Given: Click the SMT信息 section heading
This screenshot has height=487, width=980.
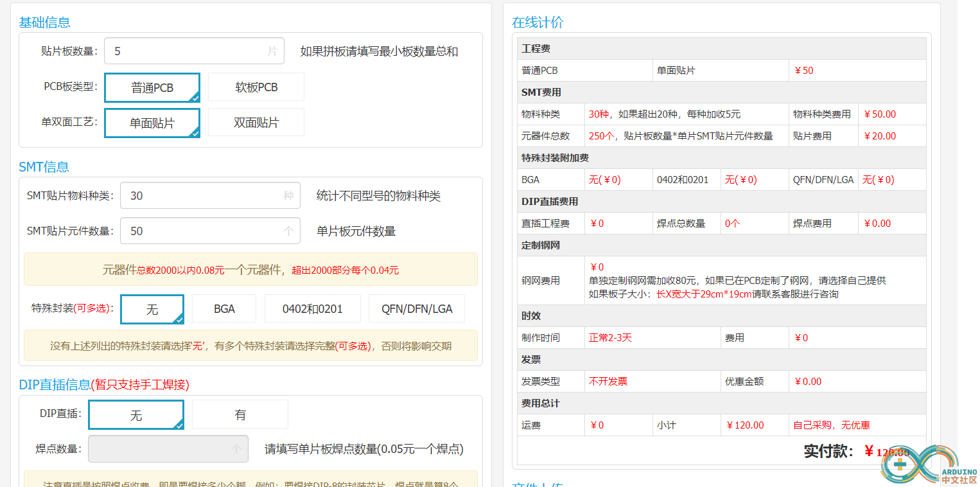Looking at the screenshot, I should point(44,167).
